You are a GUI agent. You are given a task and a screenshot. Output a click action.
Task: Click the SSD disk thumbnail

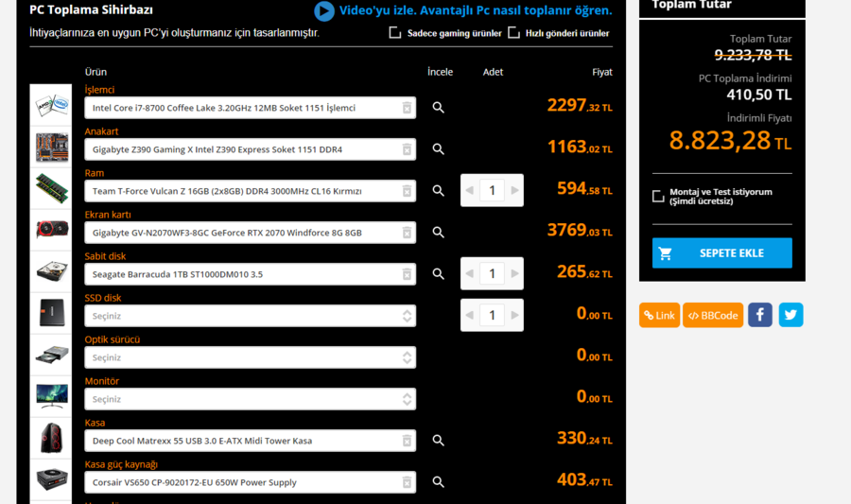point(50,314)
